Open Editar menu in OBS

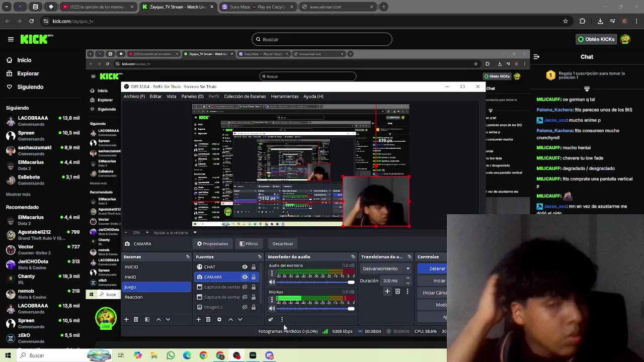155,97
